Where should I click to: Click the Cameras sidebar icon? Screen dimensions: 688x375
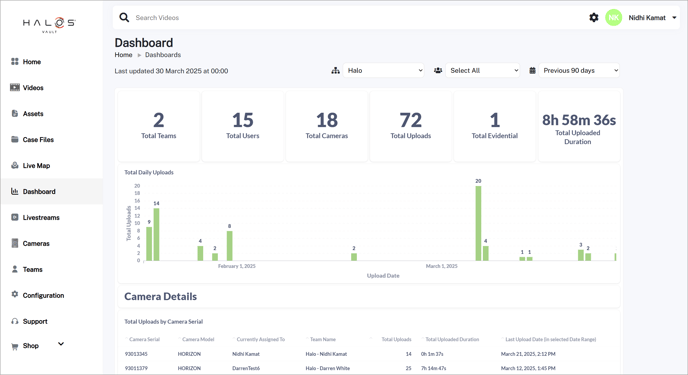pos(14,243)
